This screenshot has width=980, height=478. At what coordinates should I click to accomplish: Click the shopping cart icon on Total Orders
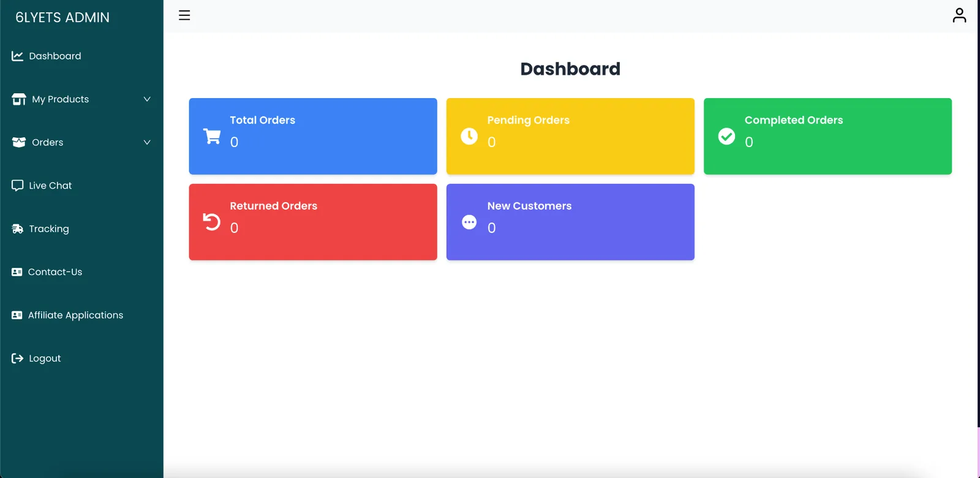(x=212, y=136)
